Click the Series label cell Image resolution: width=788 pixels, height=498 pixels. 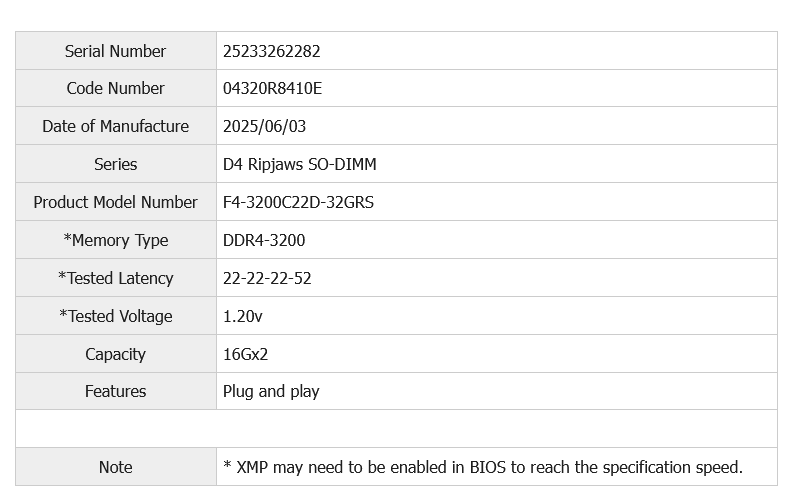[x=115, y=165]
